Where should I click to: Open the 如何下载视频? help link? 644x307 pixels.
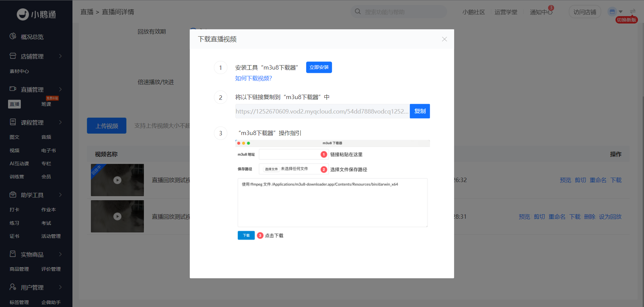pyautogui.click(x=254, y=78)
